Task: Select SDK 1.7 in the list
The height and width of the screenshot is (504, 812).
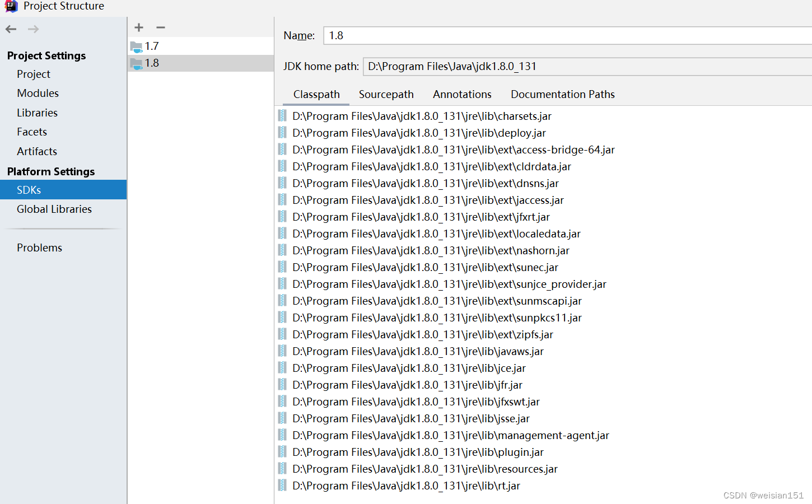Action: 200,46
